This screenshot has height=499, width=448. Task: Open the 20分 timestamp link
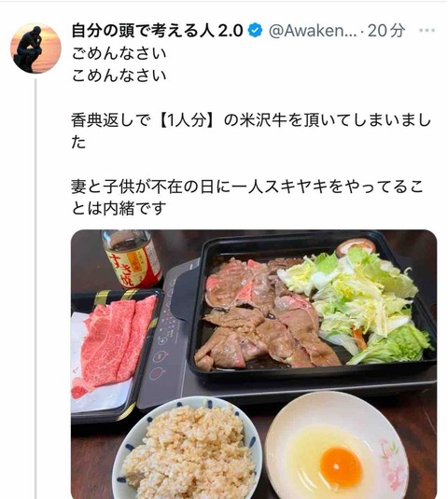386,31
